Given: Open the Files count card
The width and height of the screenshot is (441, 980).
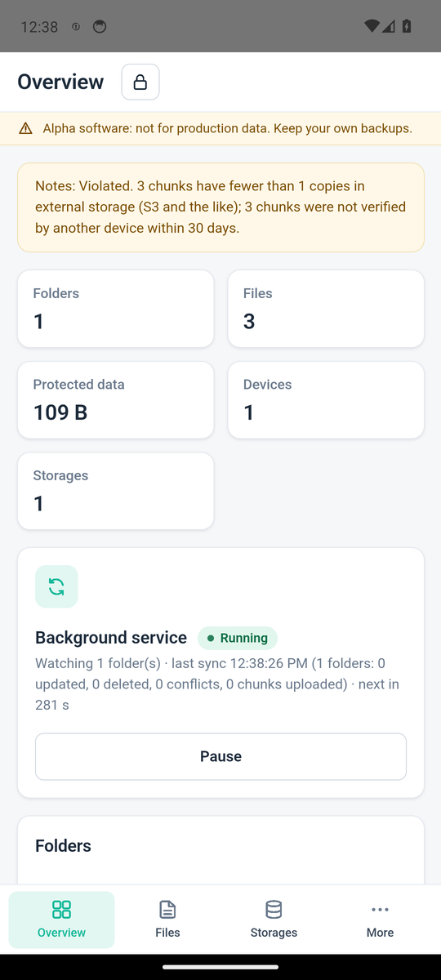Looking at the screenshot, I should point(326,309).
